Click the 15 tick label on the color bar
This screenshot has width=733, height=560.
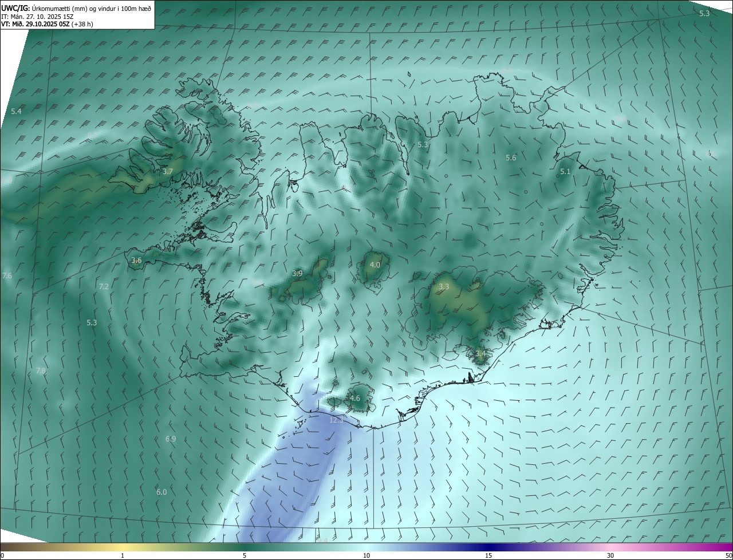tap(488, 556)
